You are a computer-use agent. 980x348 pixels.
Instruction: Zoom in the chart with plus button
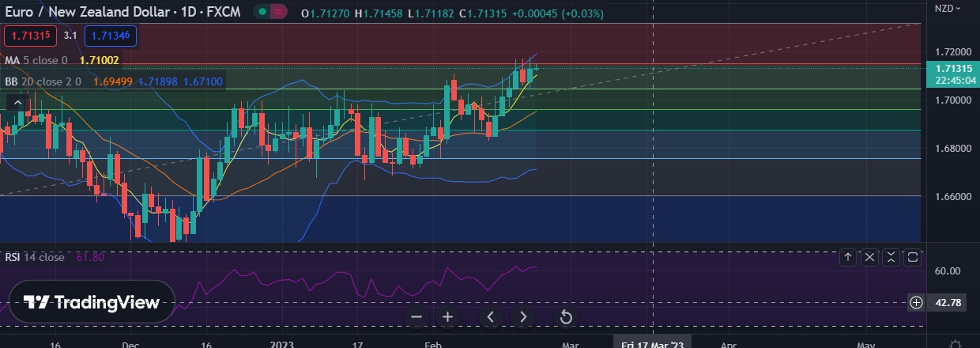coord(447,317)
